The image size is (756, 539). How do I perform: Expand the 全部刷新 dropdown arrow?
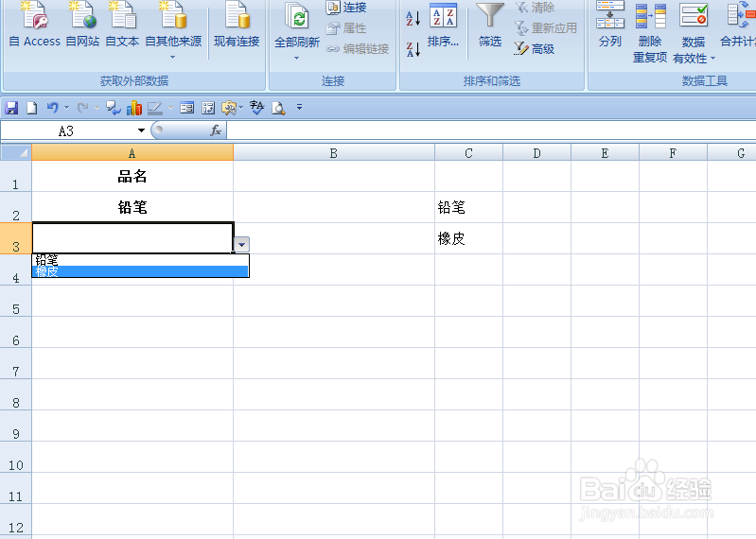[296, 58]
